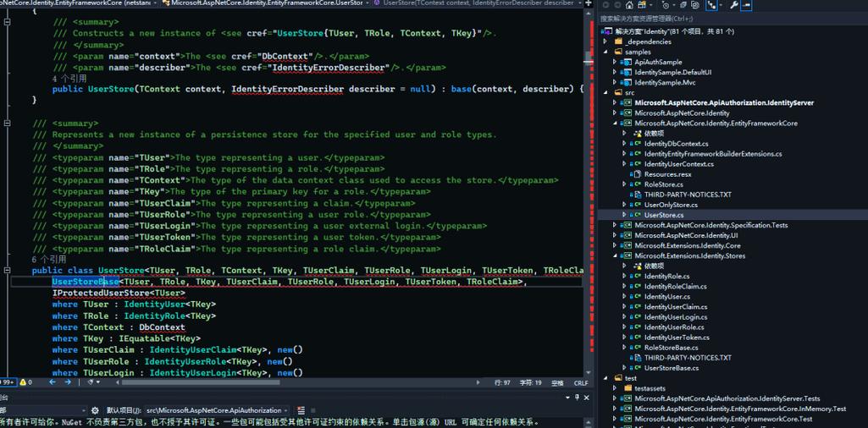
Task: Click the clear console icon beside default project
Action: [x=301, y=410]
